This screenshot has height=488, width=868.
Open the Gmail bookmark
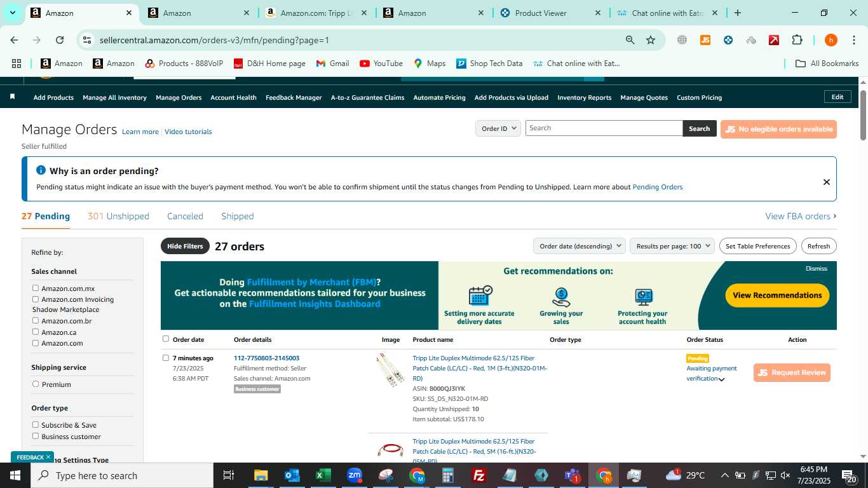coord(332,64)
